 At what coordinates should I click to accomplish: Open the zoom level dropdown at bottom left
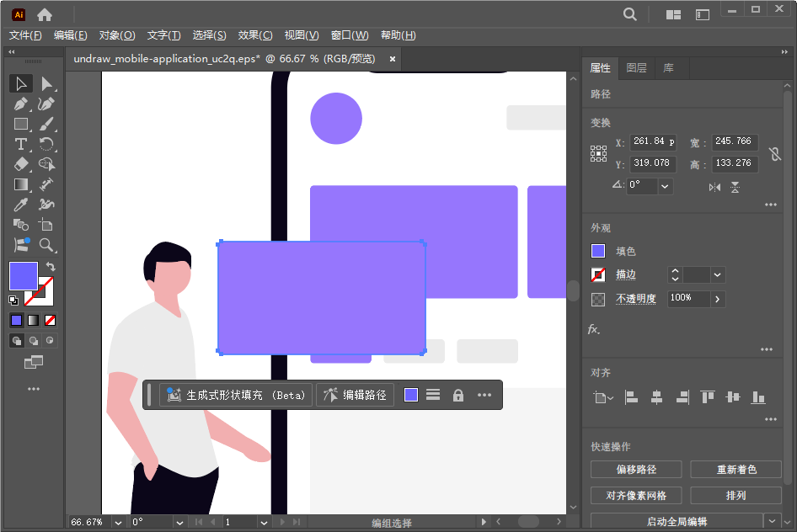coord(117,521)
